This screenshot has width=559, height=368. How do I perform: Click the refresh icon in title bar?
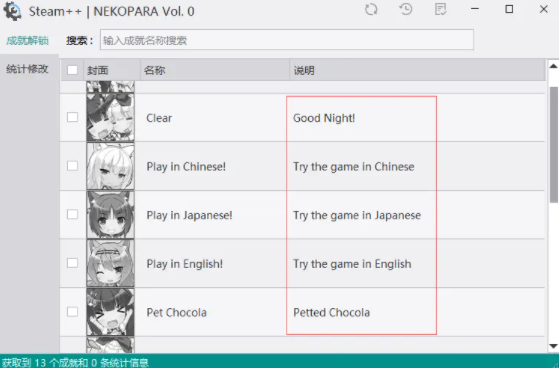(371, 10)
